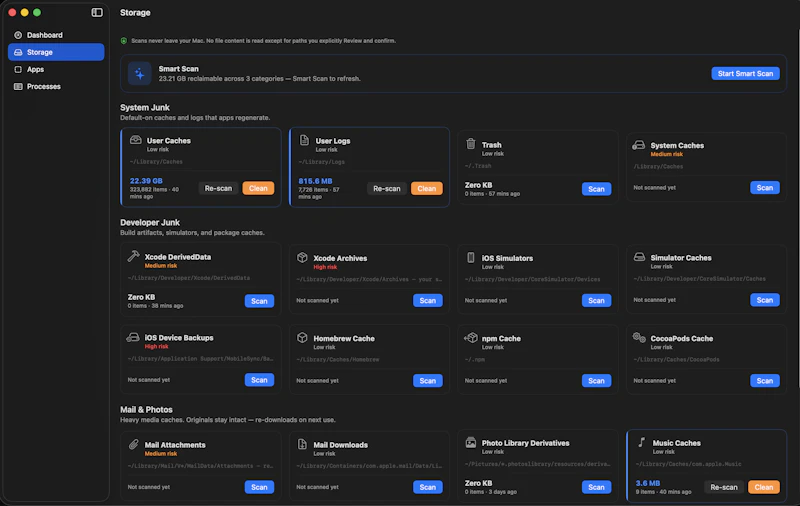Screen dimensions: 800x506
Task: Scan Mail Downloads
Action: pyautogui.click(x=428, y=487)
